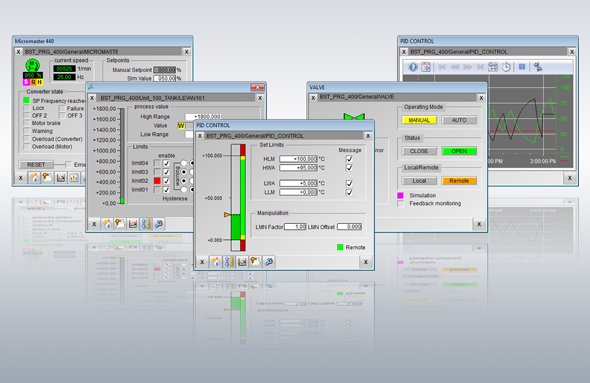The image size is (590, 383).
Task: Select Local control in VALVE window
Action: pyautogui.click(x=419, y=181)
